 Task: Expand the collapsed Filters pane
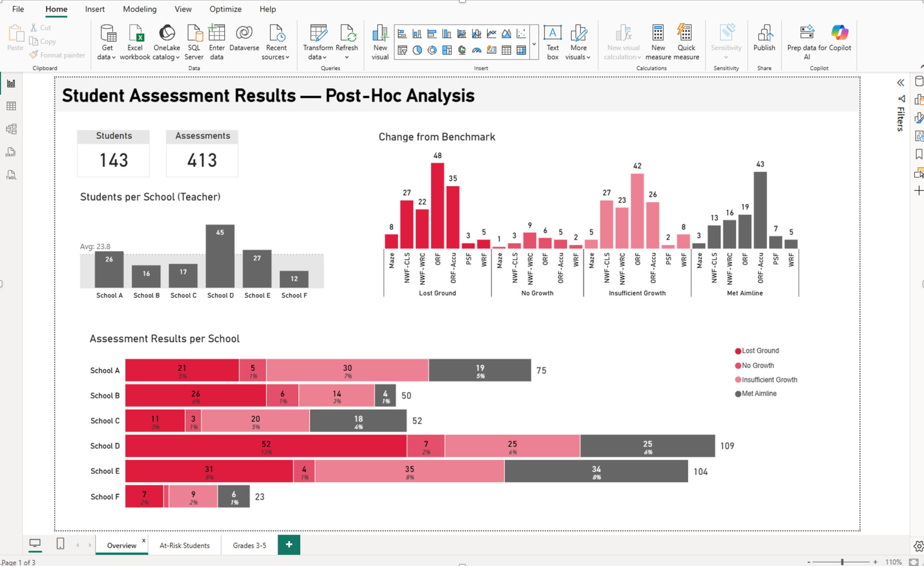tap(900, 83)
